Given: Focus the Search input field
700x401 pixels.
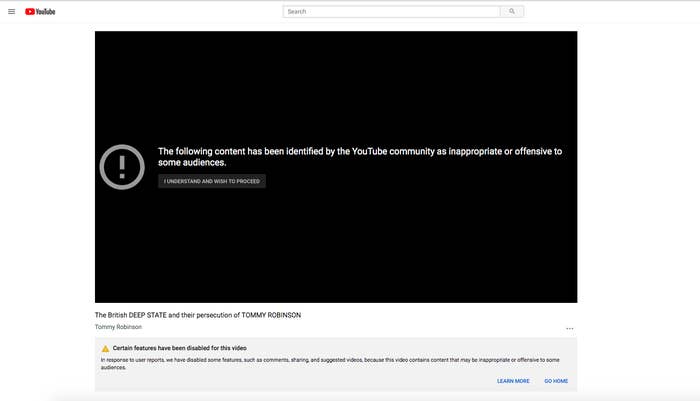Looking at the screenshot, I should click(392, 12).
